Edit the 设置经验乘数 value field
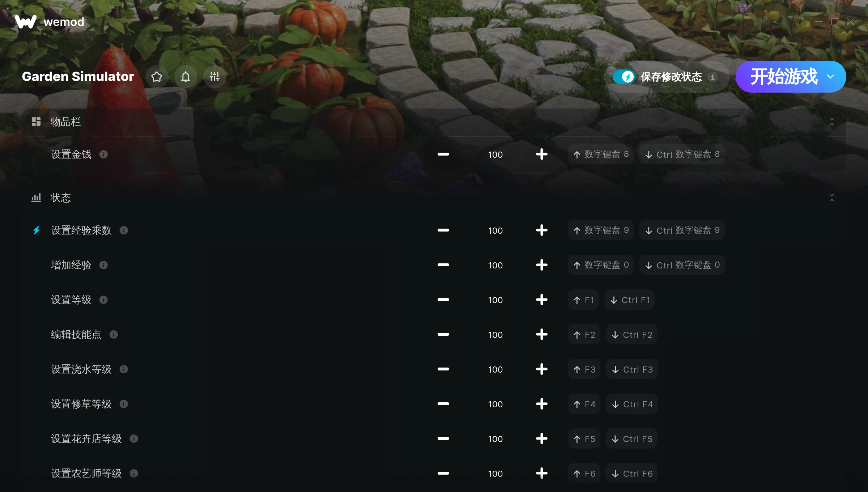 495,230
